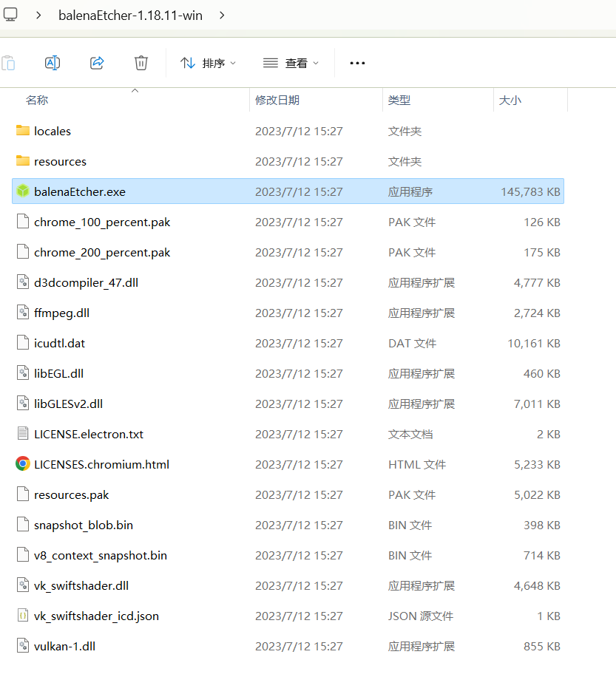616x677 pixels.
Task: Open the 查看 view dropdown
Action: [x=291, y=64]
